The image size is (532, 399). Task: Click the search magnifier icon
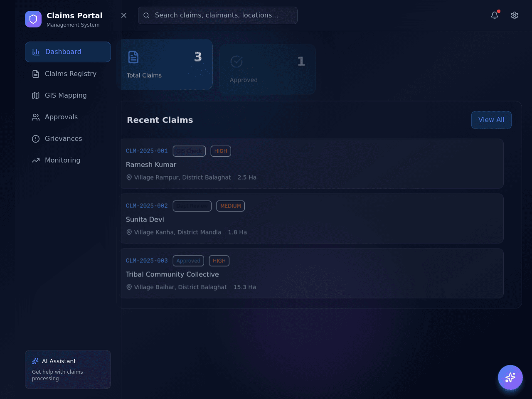[146, 15]
